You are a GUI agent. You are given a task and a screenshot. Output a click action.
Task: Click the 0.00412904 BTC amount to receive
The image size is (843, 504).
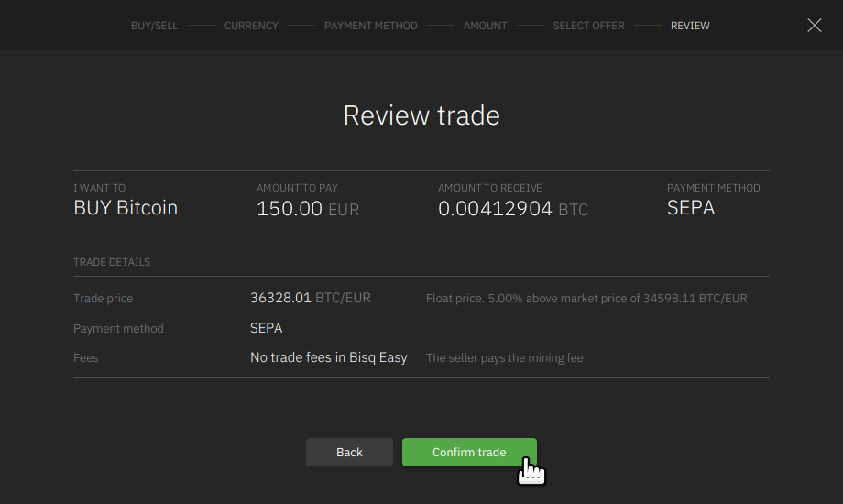click(512, 209)
